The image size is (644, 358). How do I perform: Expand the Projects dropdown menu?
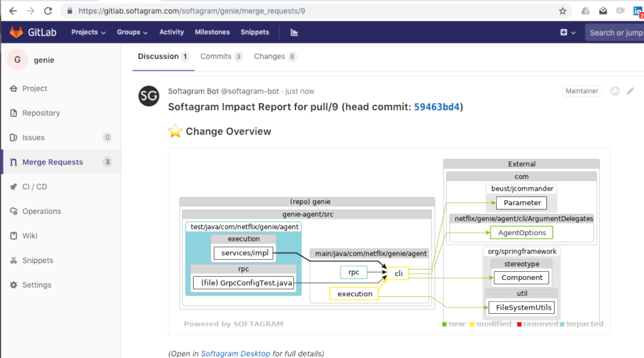pos(88,32)
